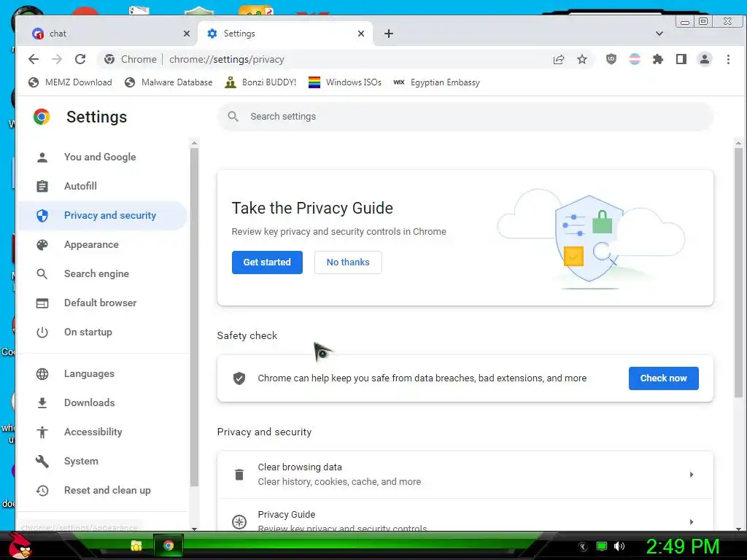Open Angry Birds start button in taskbar
Viewport: 747px width, 560px height.
point(20,545)
